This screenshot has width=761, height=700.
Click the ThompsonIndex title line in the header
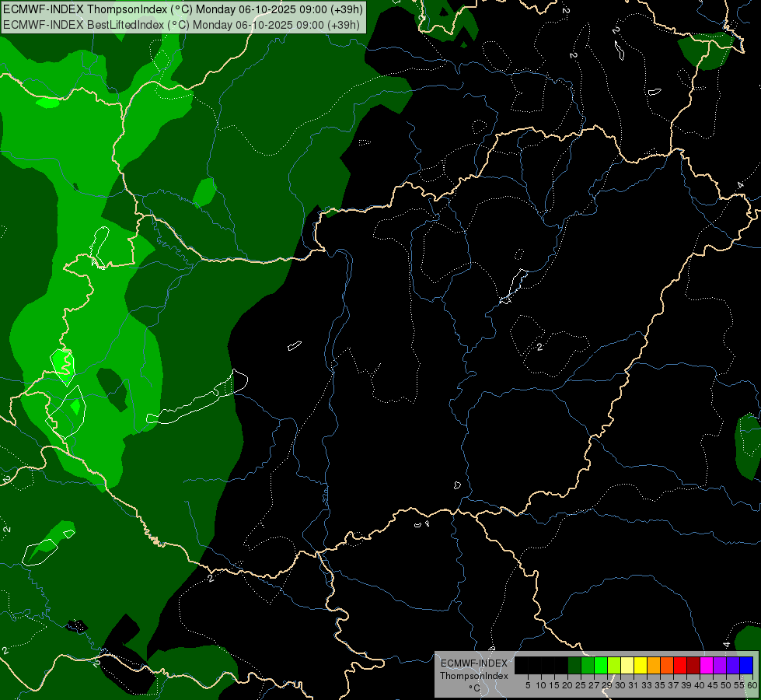coord(183,9)
